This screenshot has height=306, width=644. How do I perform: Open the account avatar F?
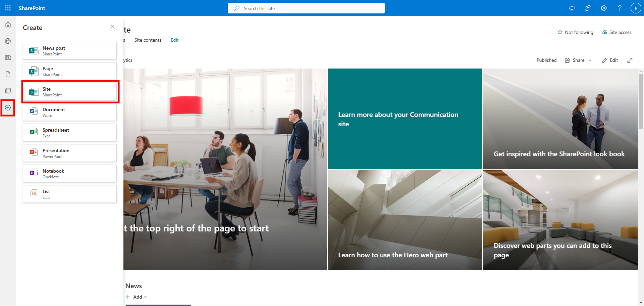point(636,8)
